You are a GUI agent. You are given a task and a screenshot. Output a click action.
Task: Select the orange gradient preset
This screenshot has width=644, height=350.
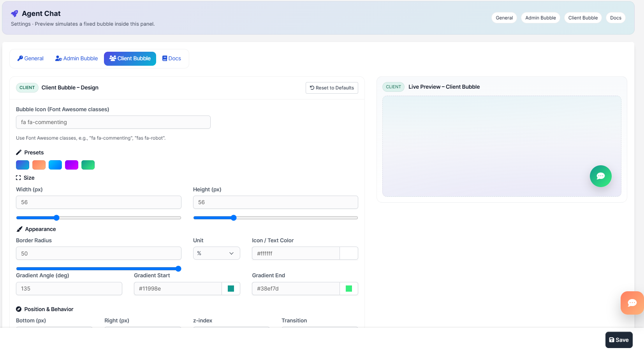pos(39,165)
